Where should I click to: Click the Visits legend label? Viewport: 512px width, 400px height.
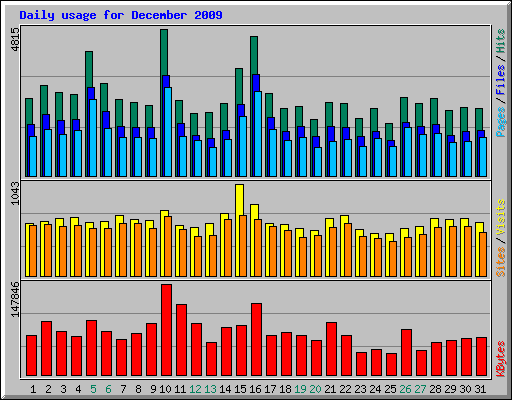(500, 217)
